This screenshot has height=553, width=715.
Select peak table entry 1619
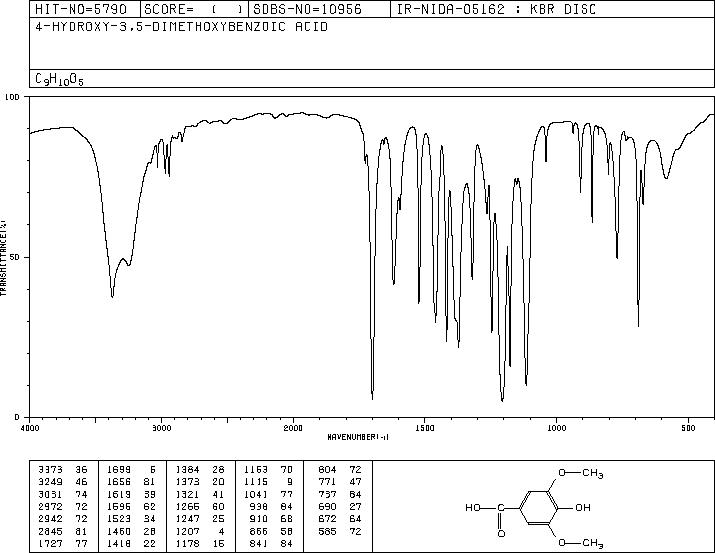point(131,494)
